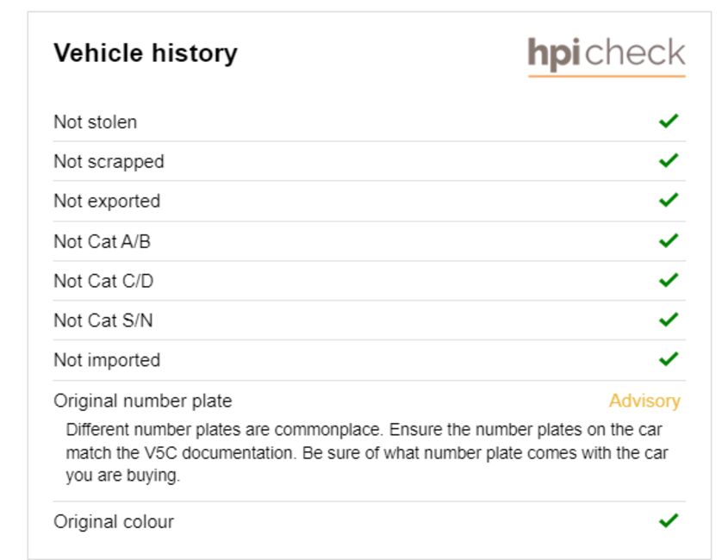Click the V5C documentation advisory paragraph

[x=367, y=452]
